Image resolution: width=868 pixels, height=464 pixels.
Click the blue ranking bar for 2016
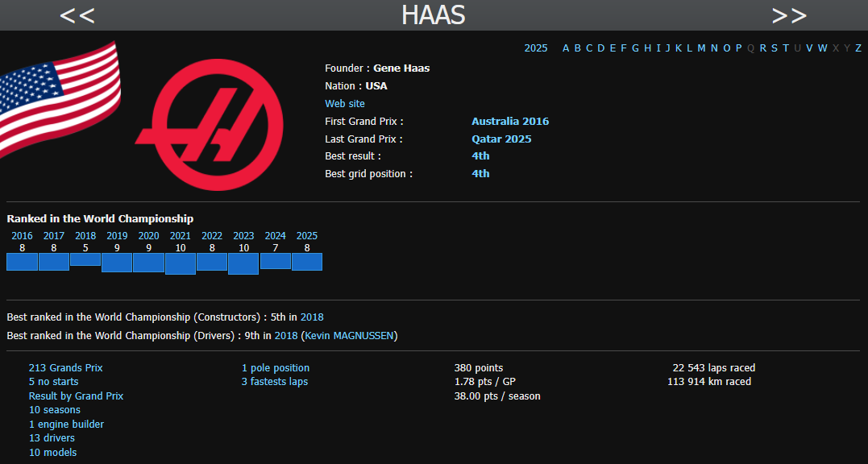coord(22,262)
